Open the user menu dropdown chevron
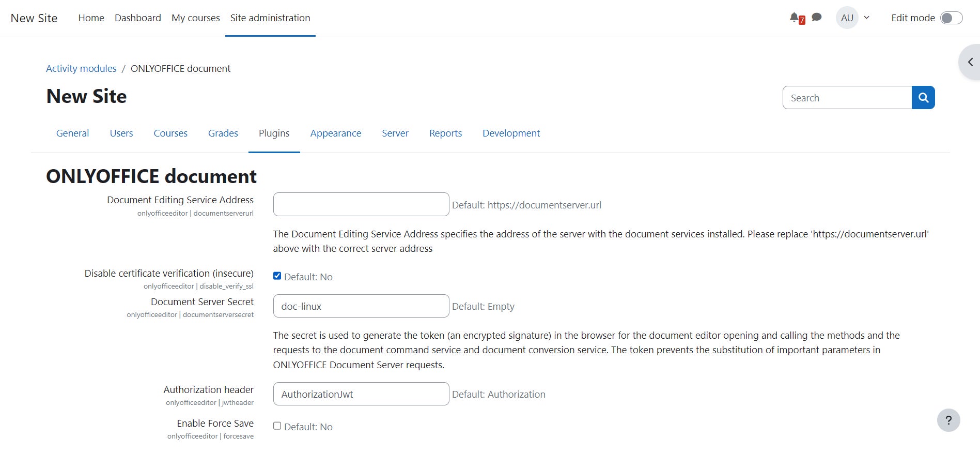This screenshot has width=980, height=452. pyautogui.click(x=867, y=18)
